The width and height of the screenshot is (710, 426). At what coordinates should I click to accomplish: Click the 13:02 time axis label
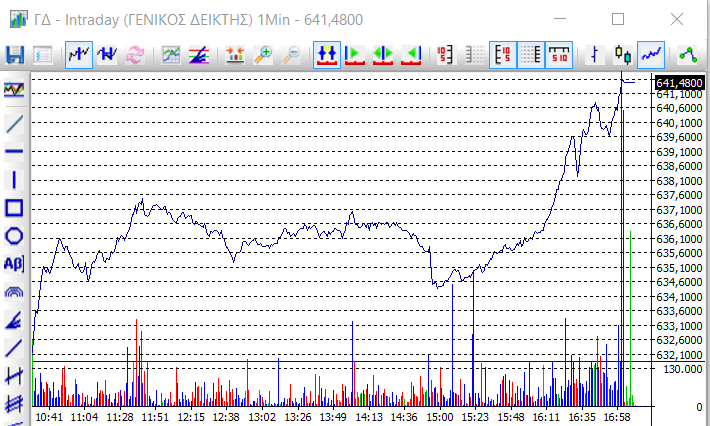(x=262, y=417)
